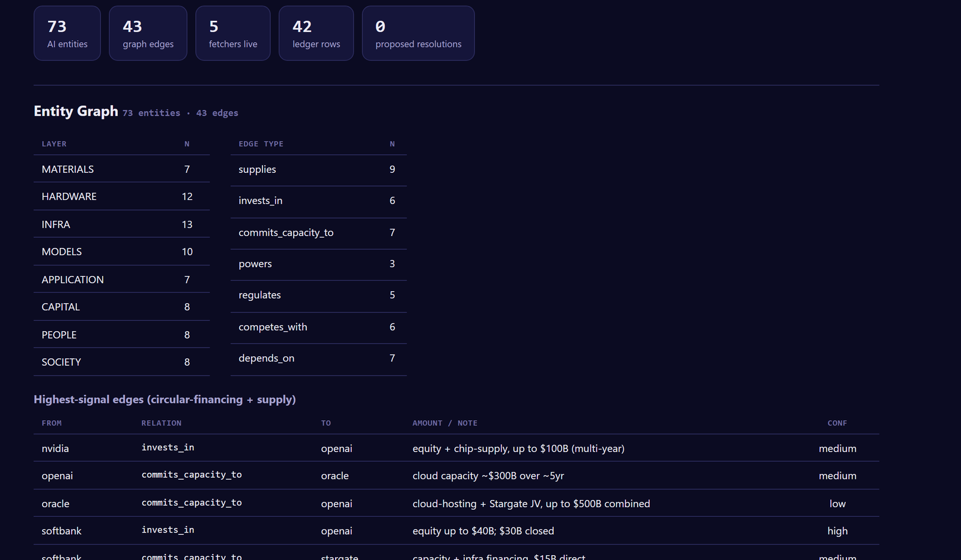Click the equity up to $40B; $30B closed note
961x560 pixels.
(x=483, y=531)
